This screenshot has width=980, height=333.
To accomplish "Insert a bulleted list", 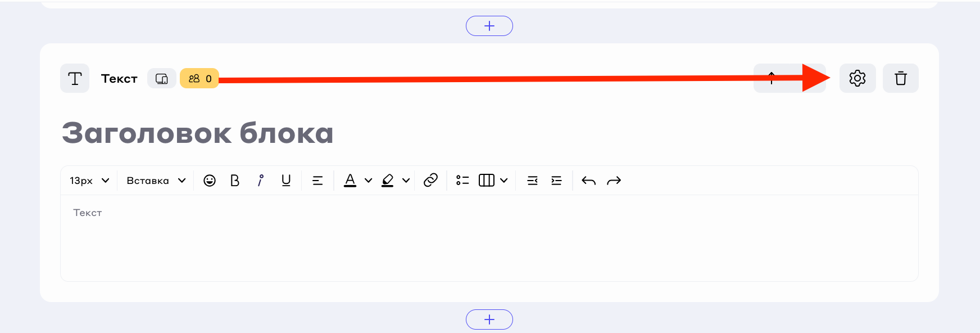I will 462,181.
